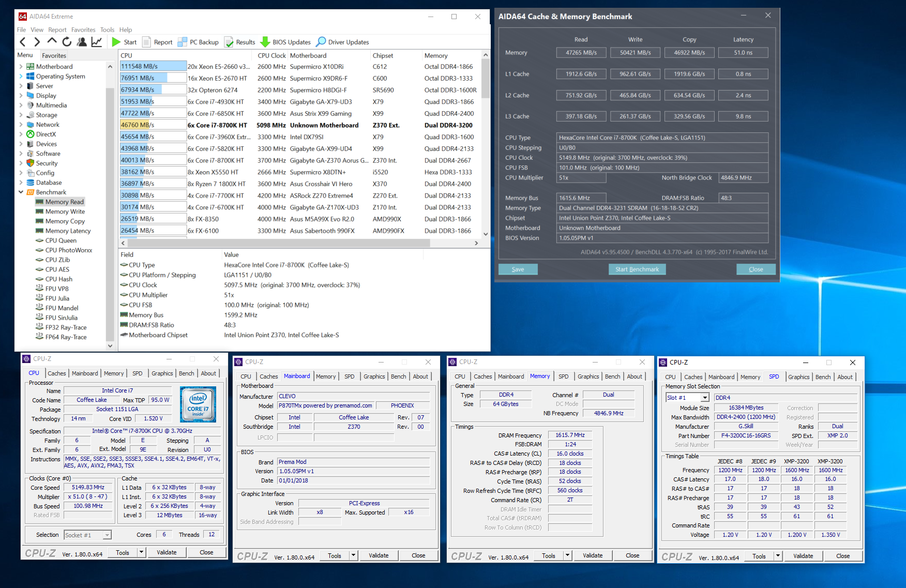Open the Socket #1 selection dropdown
This screenshot has width=906, height=588.
click(x=107, y=535)
